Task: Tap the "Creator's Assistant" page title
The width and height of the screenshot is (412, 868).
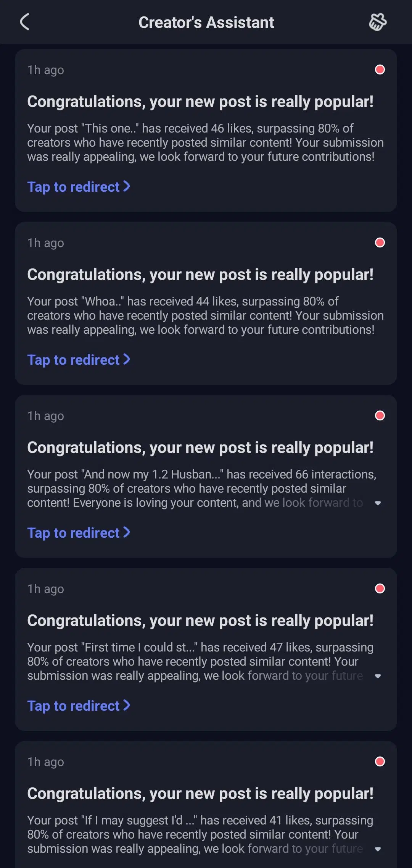Action: pyautogui.click(x=206, y=23)
